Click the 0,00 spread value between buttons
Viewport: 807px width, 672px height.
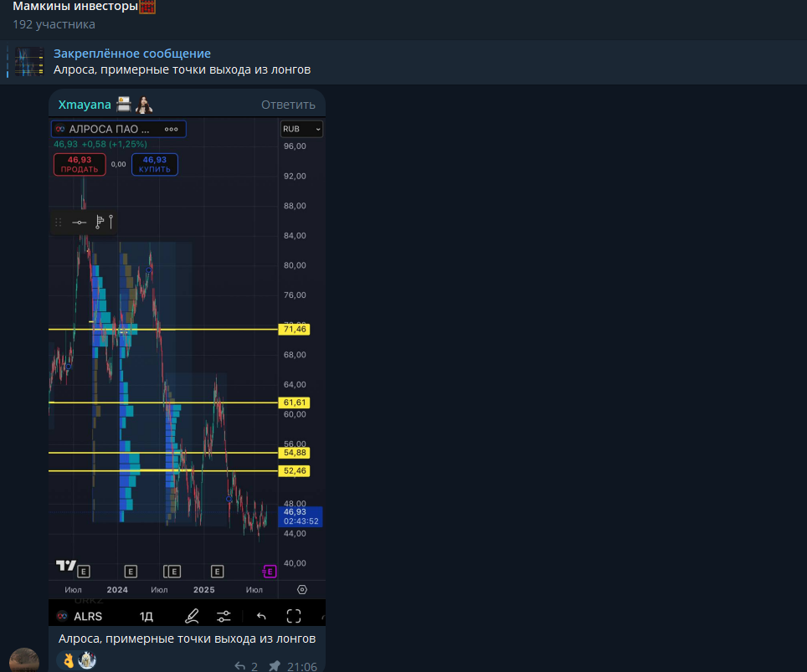(118, 164)
